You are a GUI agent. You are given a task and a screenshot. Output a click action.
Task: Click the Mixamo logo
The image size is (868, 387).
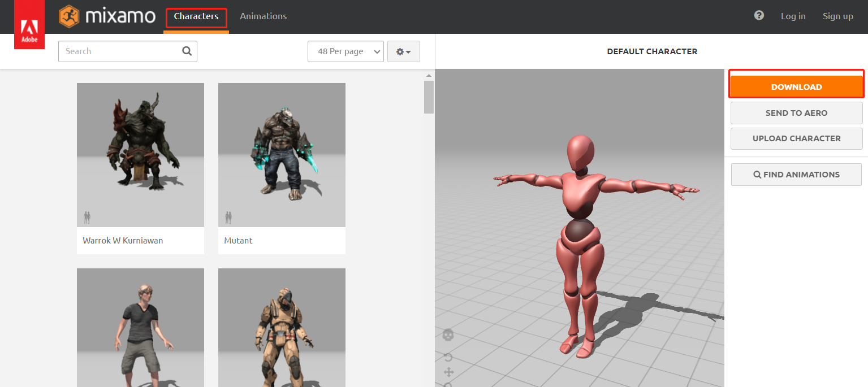click(x=107, y=16)
